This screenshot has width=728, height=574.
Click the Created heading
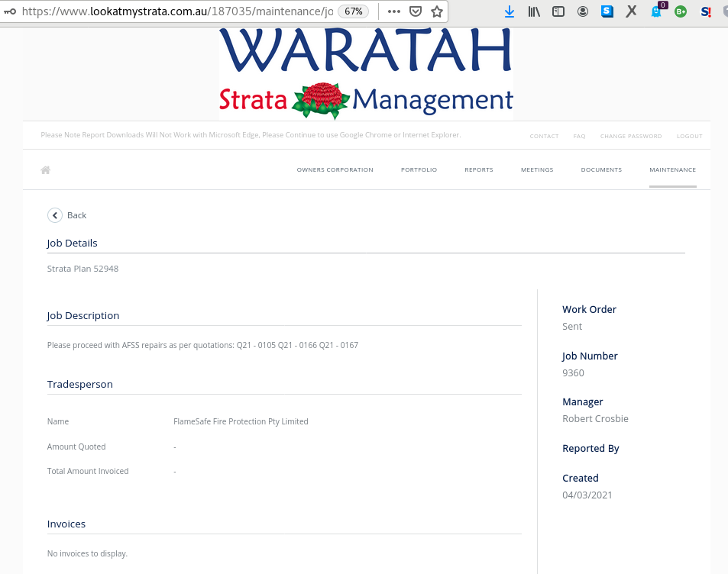point(581,478)
